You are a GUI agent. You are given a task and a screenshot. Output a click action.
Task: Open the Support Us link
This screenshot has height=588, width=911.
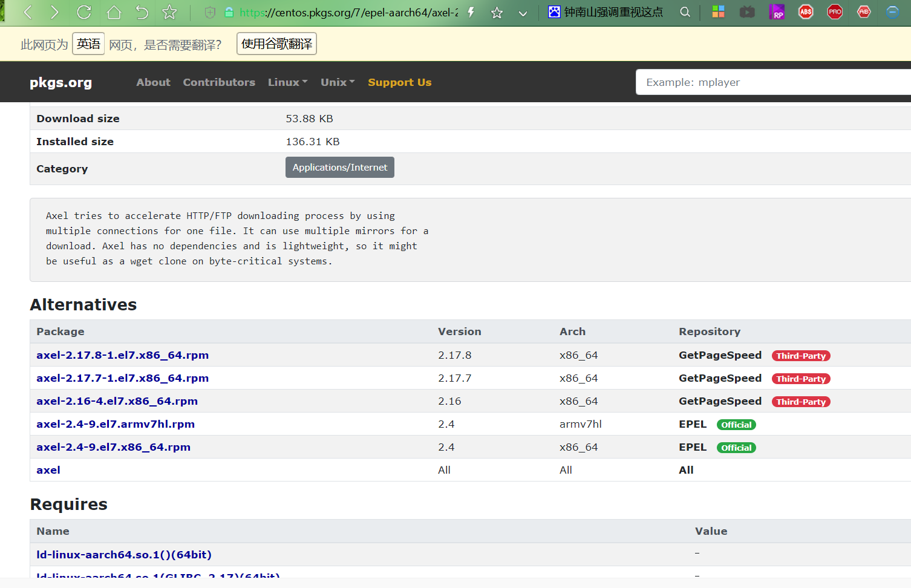click(400, 82)
